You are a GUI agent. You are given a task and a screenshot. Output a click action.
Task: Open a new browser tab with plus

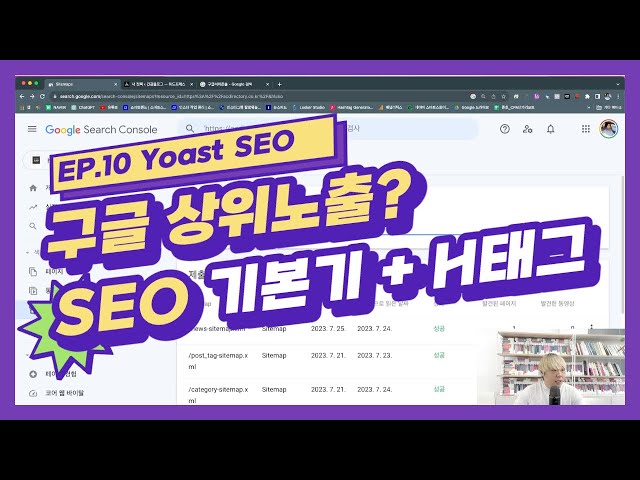(x=280, y=84)
